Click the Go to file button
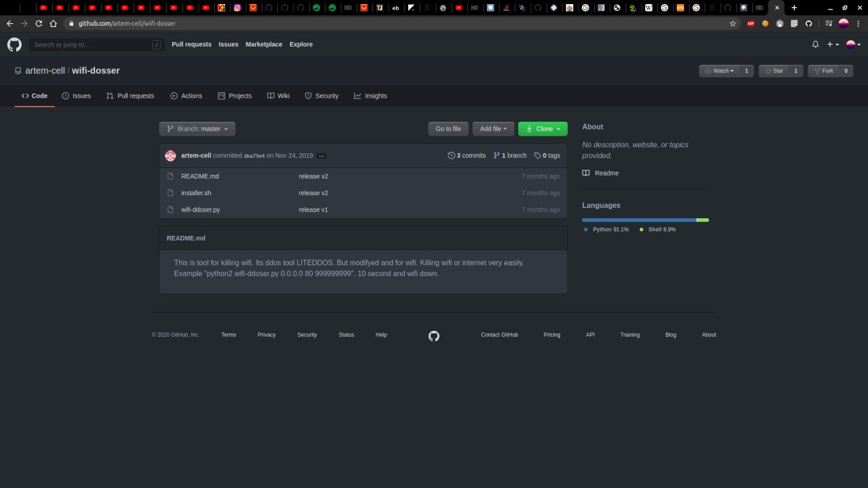 pyautogui.click(x=448, y=129)
